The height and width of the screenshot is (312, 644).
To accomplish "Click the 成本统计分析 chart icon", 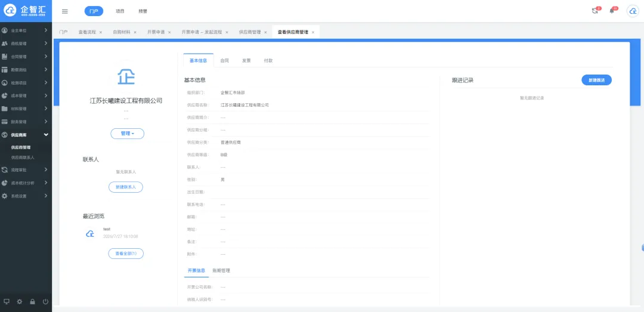I will (5, 183).
